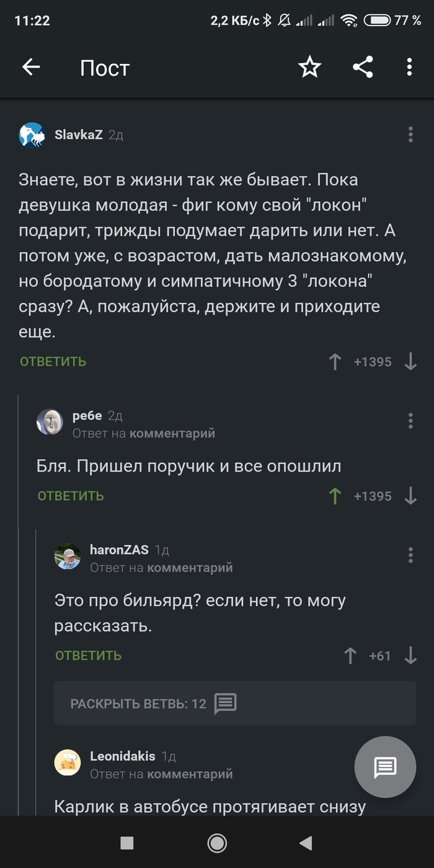Open haronZAS comment options menu

pos(410,555)
